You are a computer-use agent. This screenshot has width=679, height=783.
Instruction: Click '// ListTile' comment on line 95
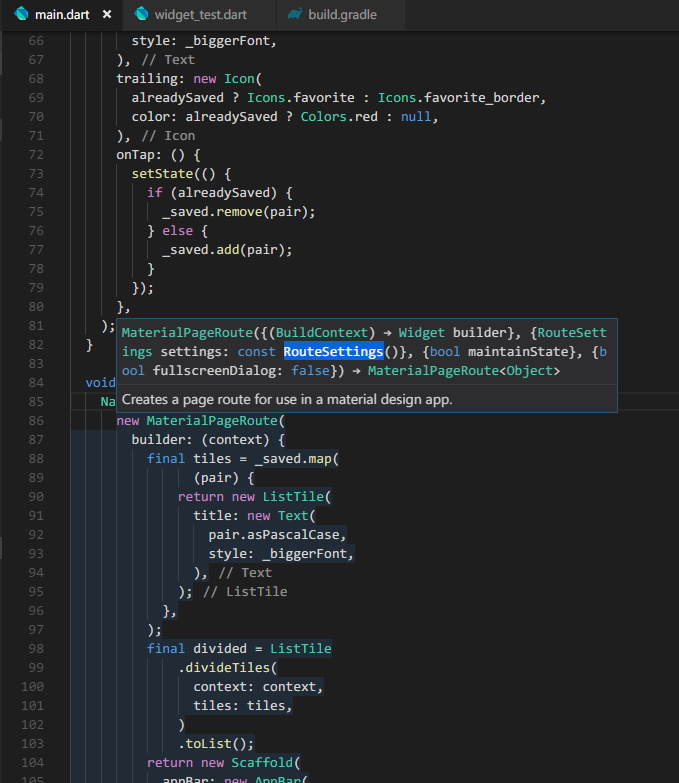pos(245,592)
